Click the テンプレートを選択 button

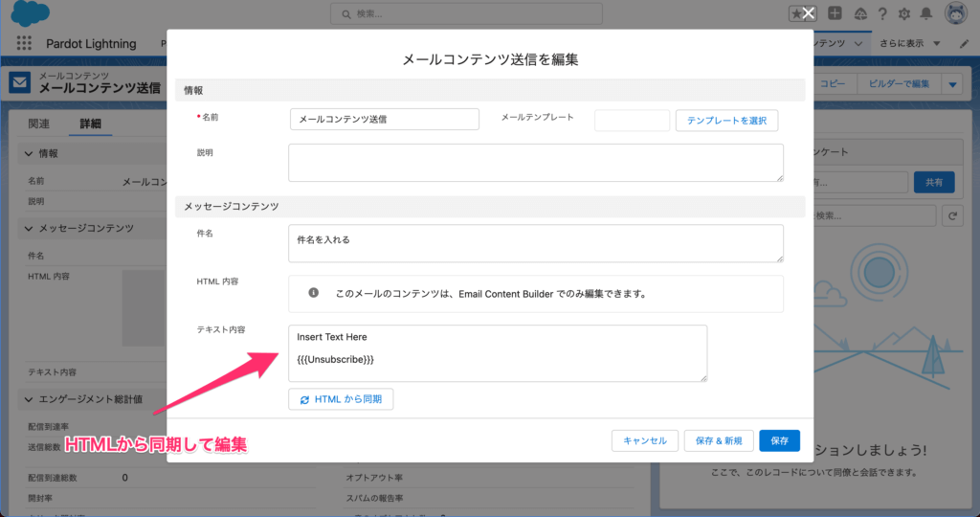pos(726,121)
